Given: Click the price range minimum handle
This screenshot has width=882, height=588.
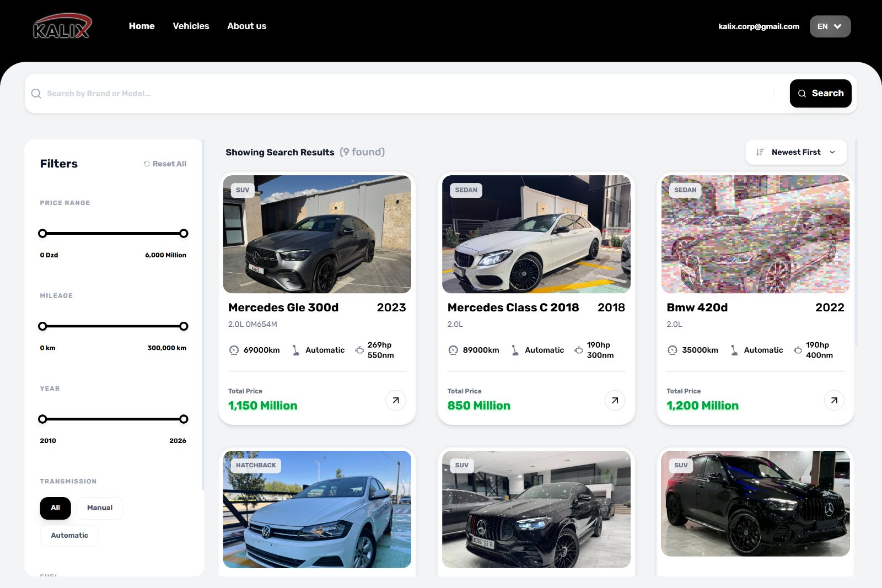Looking at the screenshot, I should (x=42, y=234).
